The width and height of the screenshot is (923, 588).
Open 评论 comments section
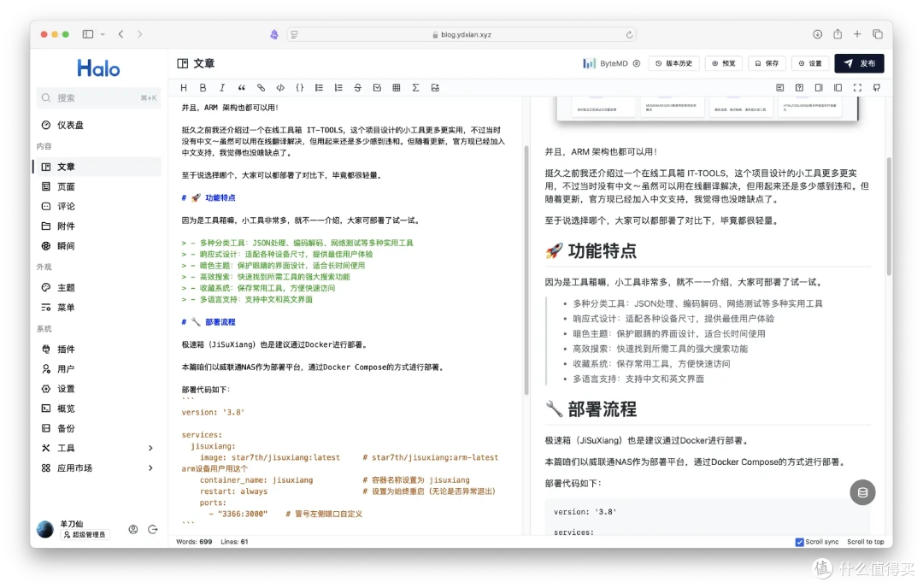point(97,207)
